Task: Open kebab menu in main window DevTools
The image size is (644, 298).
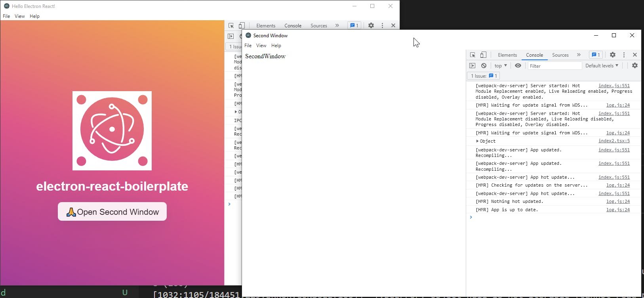Action: (x=382, y=25)
